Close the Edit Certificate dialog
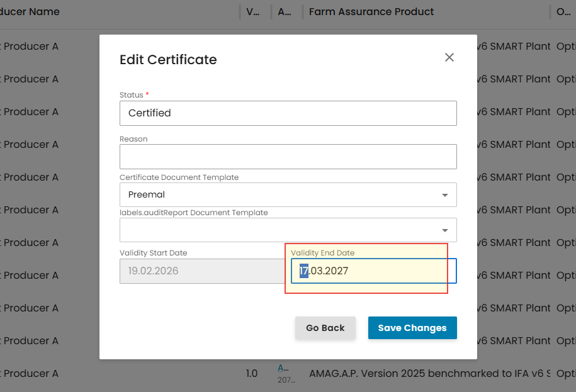This screenshot has width=576, height=392. point(449,57)
